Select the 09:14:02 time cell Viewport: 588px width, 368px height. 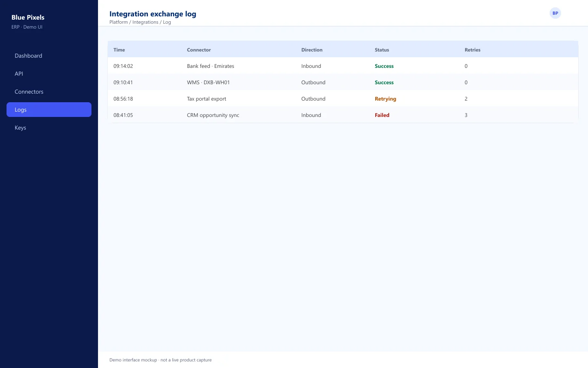point(123,66)
